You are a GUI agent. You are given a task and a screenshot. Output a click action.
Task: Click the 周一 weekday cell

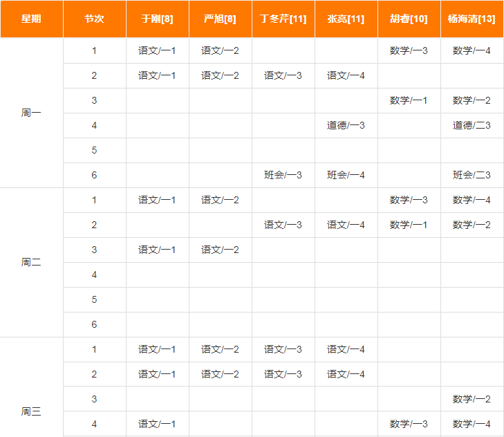coord(32,113)
